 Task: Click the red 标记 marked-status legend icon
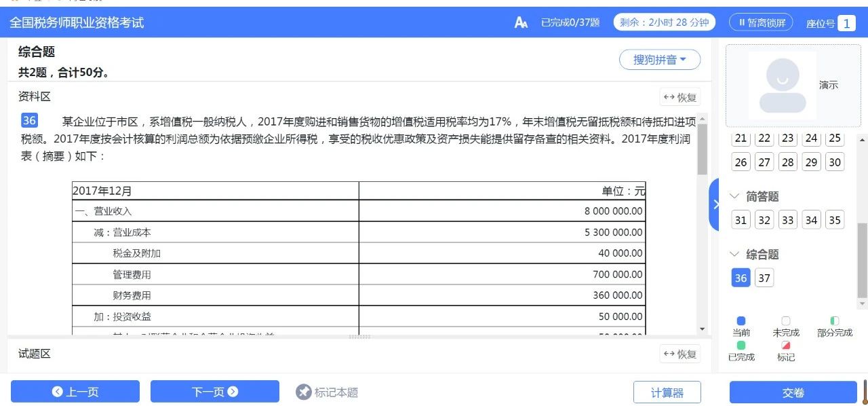point(785,344)
